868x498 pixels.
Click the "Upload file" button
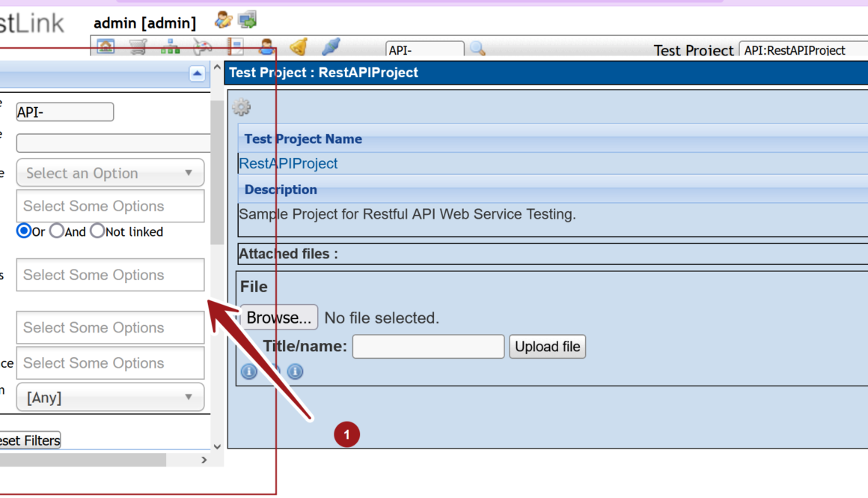[548, 347]
